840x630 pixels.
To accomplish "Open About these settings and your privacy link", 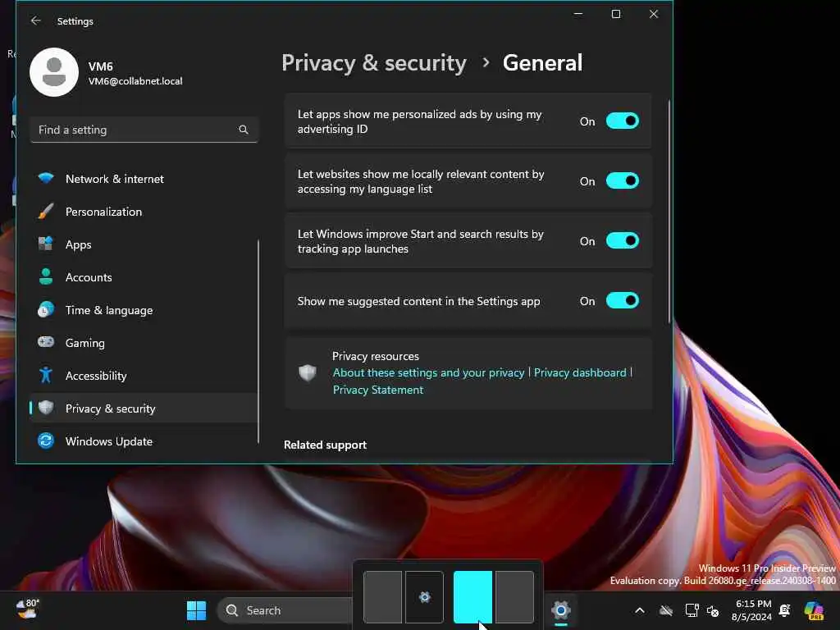I will tap(428, 373).
